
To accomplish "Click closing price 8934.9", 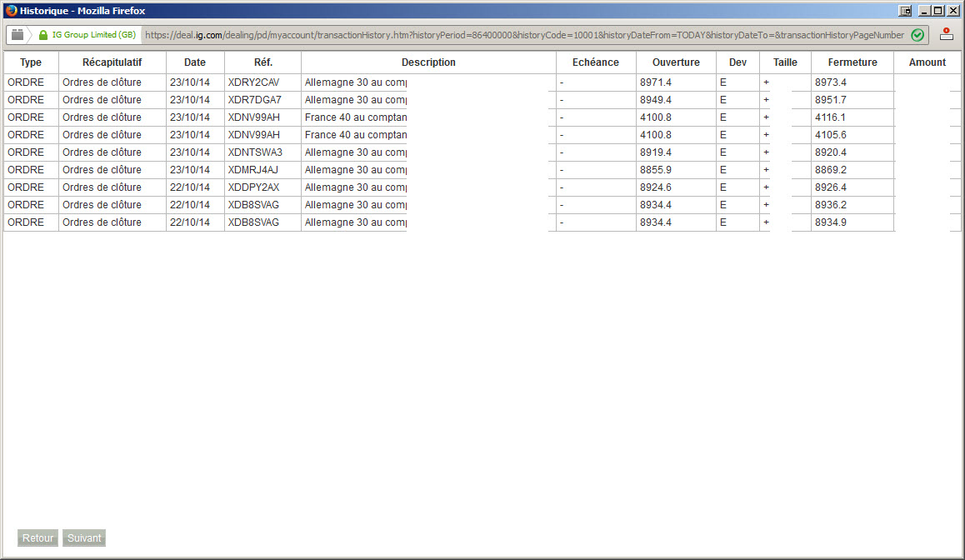I will [x=831, y=222].
